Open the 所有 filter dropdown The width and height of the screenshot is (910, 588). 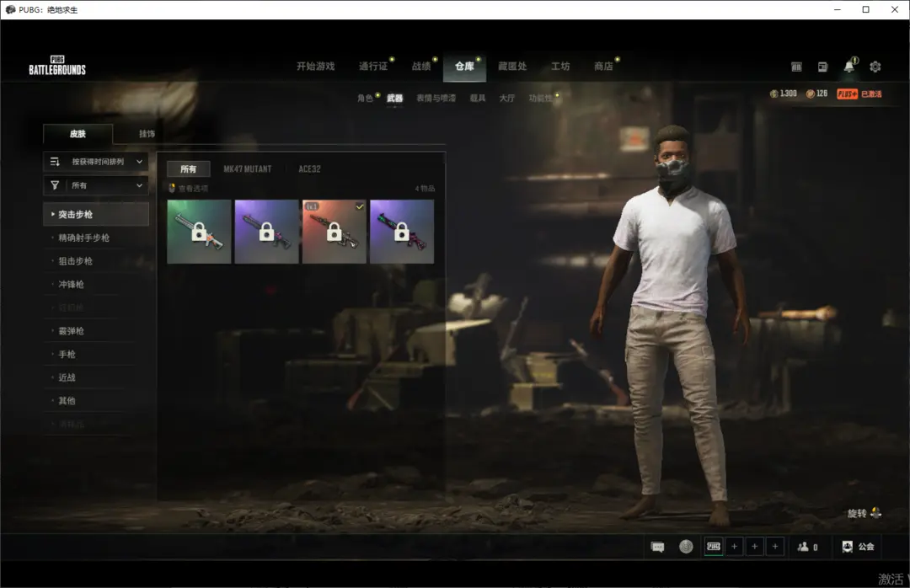[96, 185]
